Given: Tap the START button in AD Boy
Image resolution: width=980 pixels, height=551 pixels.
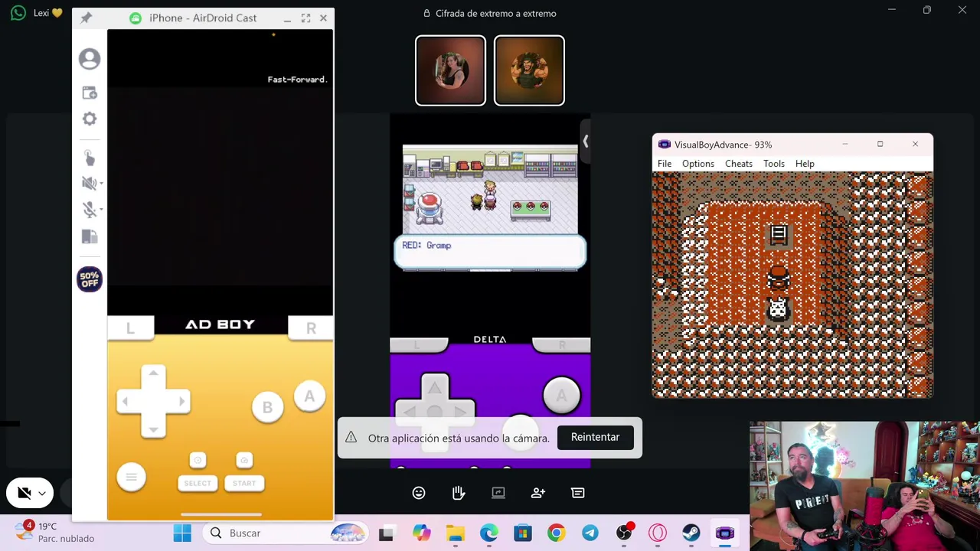Looking at the screenshot, I should point(244,483).
